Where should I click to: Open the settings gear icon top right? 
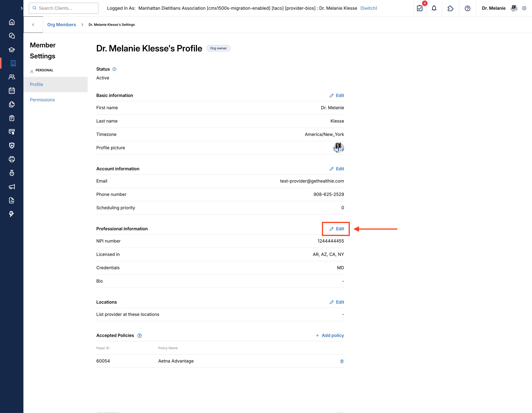(524, 8)
